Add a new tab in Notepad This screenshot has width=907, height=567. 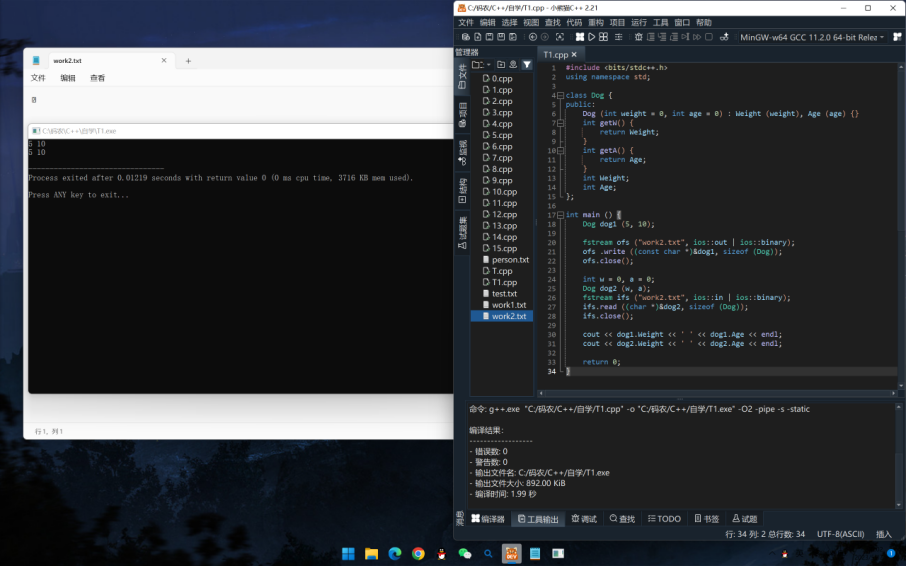[188, 61]
